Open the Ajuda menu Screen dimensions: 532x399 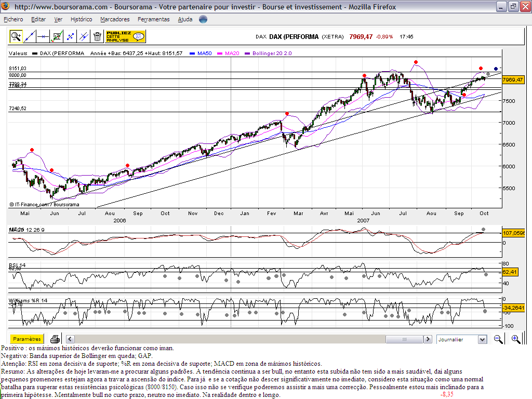tap(185, 19)
